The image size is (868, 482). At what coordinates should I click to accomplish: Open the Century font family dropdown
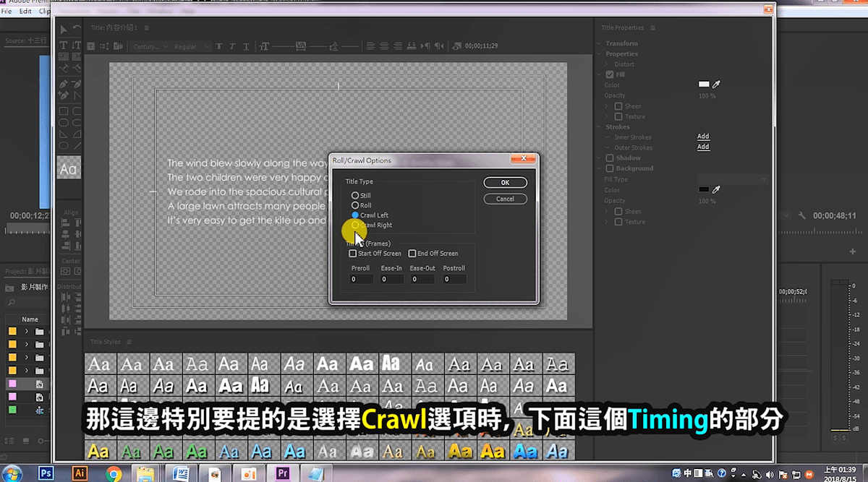150,46
